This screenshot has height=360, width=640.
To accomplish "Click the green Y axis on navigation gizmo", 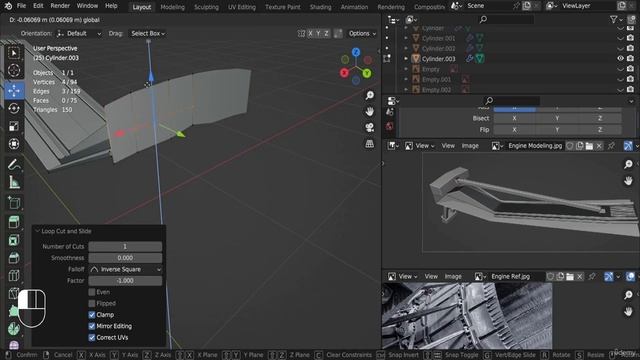I will coord(367,73).
